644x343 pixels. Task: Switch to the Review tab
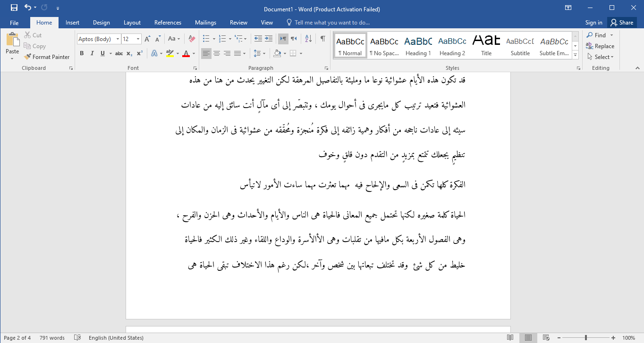(x=238, y=23)
